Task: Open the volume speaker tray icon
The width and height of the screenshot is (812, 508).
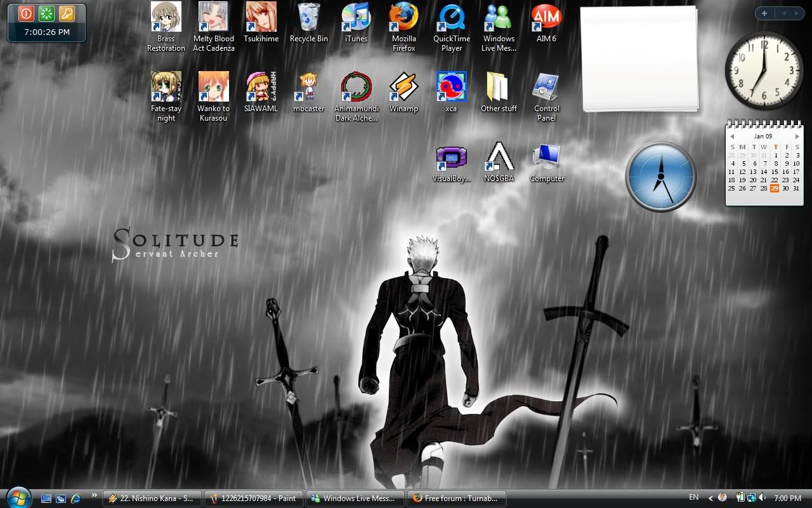Action: [762, 498]
